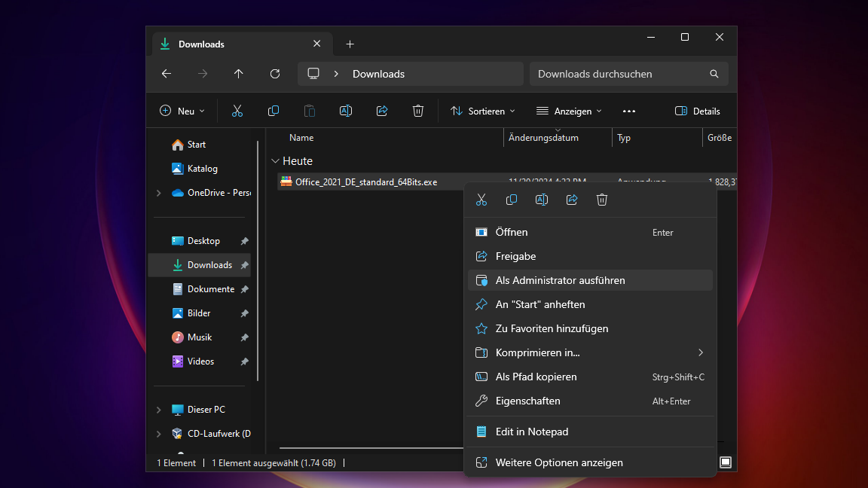Click the delete trash icon in context menu
868x488 pixels.
[x=602, y=200]
